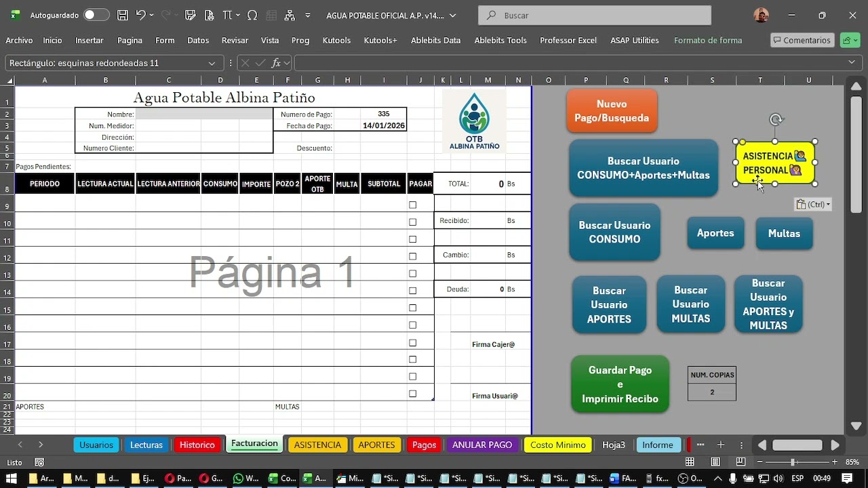Image resolution: width=868 pixels, height=488 pixels.
Task: Click the Pi equation icon
Action: (227, 15)
